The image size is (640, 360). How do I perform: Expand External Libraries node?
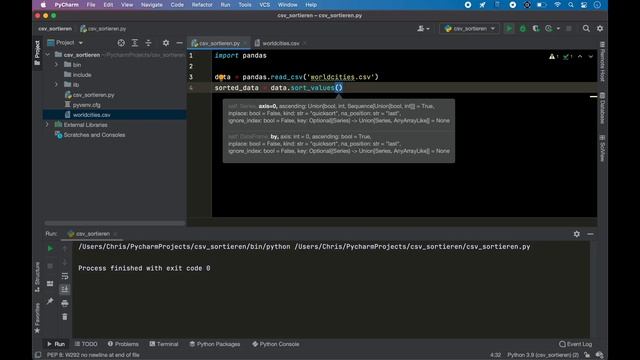click(48, 124)
